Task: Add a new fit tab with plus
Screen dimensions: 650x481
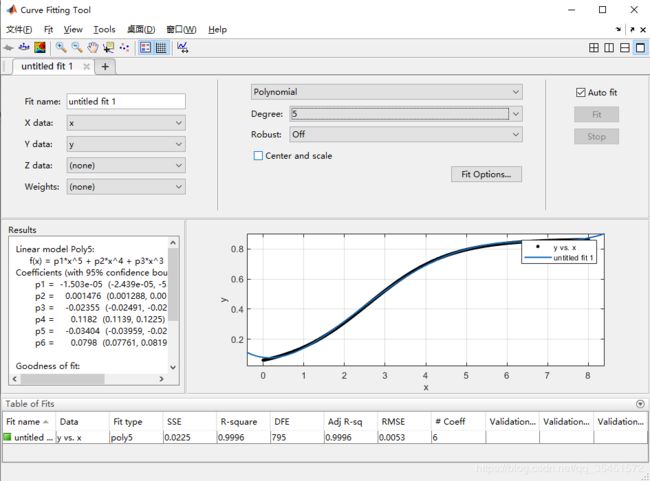Action: (x=105, y=66)
